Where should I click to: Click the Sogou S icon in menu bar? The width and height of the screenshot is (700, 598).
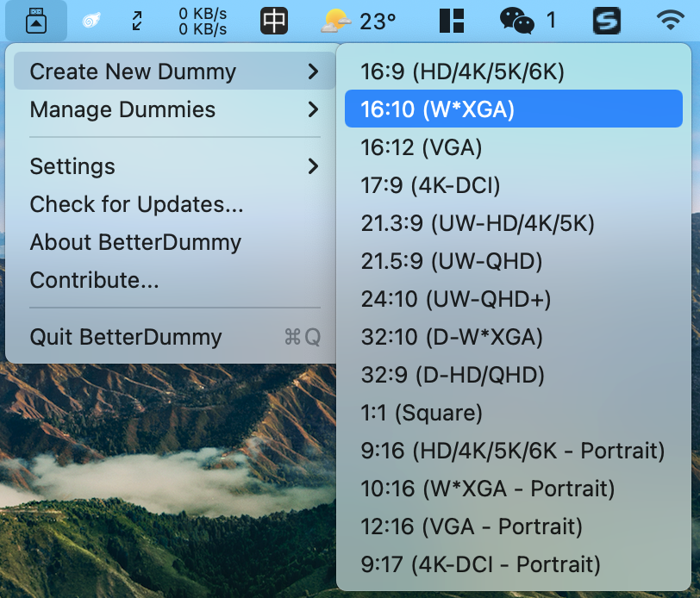click(x=607, y=21)
